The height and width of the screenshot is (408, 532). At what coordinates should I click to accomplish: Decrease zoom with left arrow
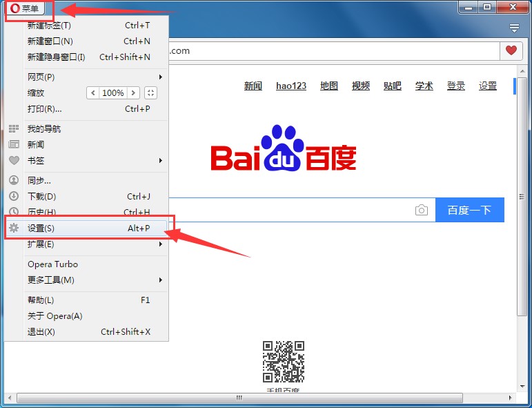92,93
